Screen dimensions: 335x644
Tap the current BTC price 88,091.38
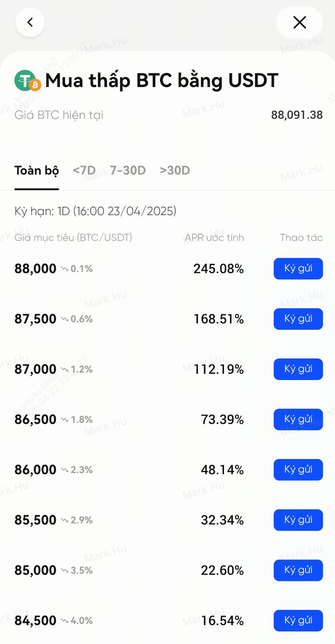point(297,115)
